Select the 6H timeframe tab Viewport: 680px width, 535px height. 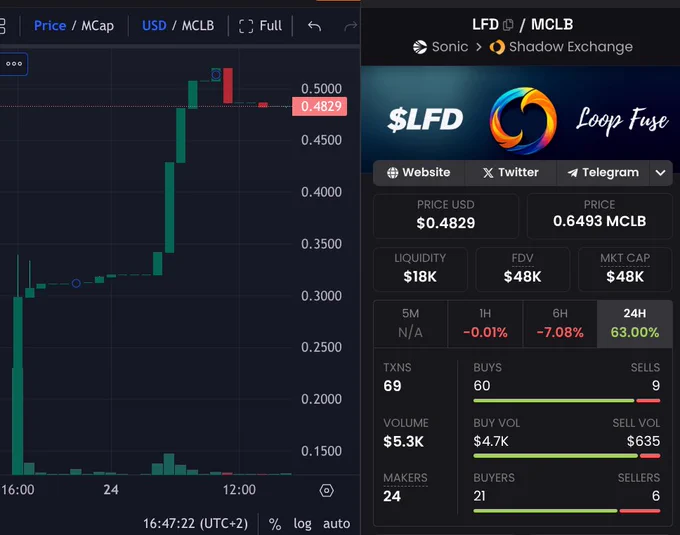coord(560,323)
